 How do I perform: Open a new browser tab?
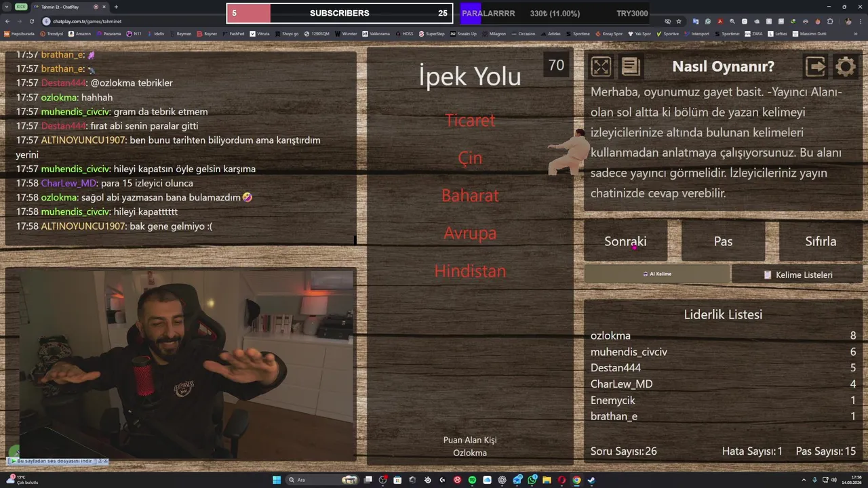(x=116, y=7)
